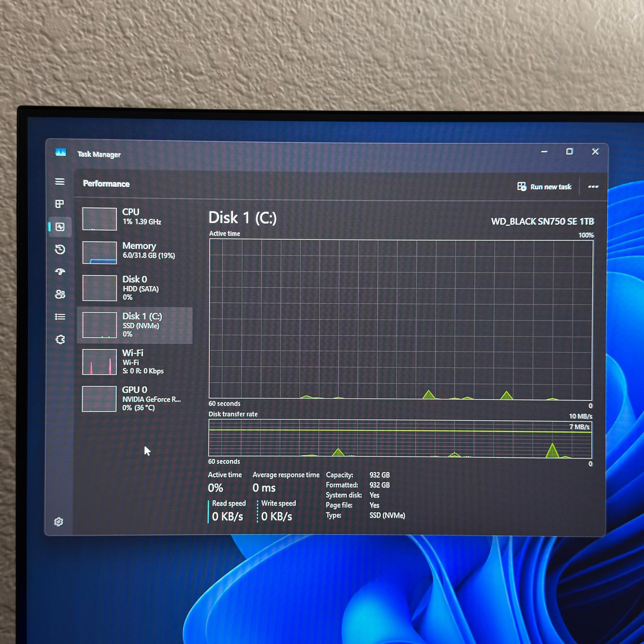This screenshot has height=644, width=644.
Task: Click the CPU mini graph thumbnail
Action: click(99, 219)
